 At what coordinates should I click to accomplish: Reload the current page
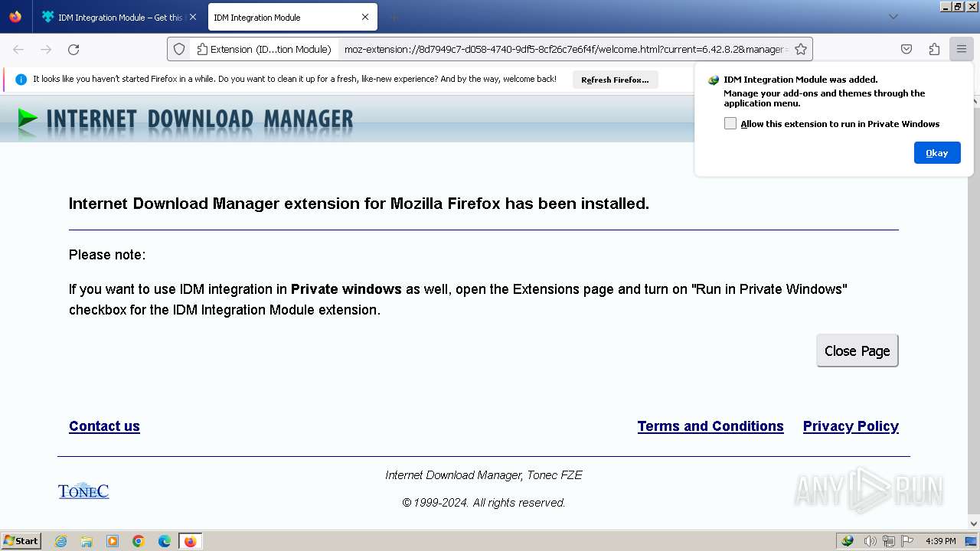[73, 49]
